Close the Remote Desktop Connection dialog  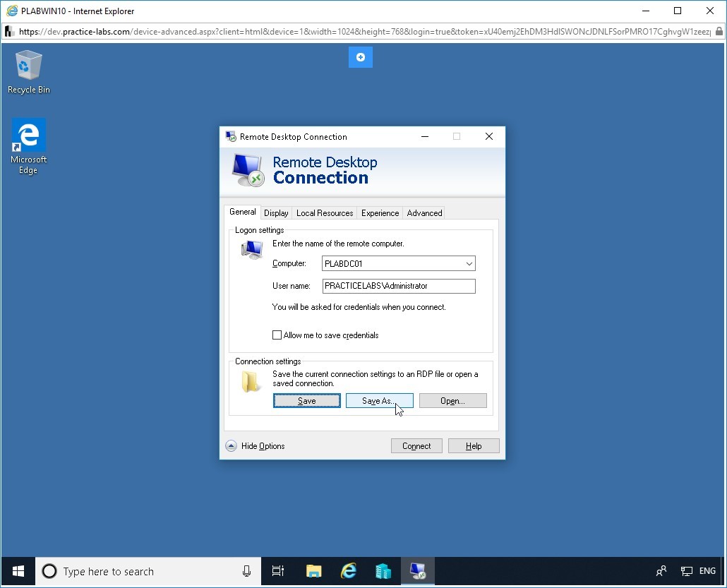click(488, 136)
